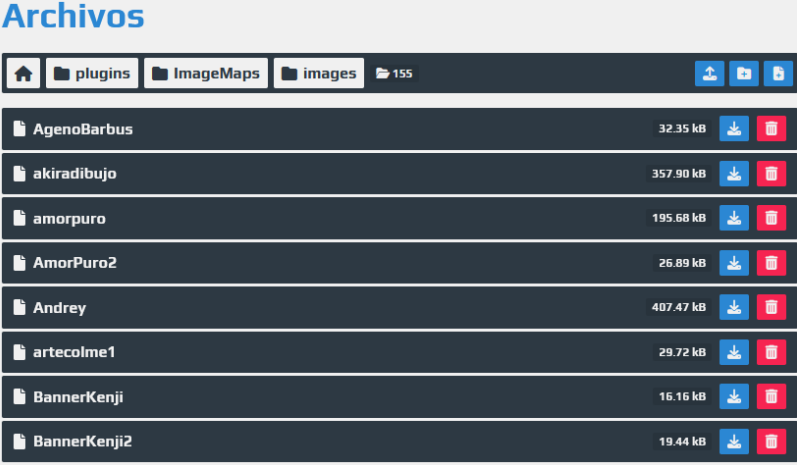Download the BannerKenji file
This screenshot has width=797, height=465.
pyautogui.click(x=734, y=396)
